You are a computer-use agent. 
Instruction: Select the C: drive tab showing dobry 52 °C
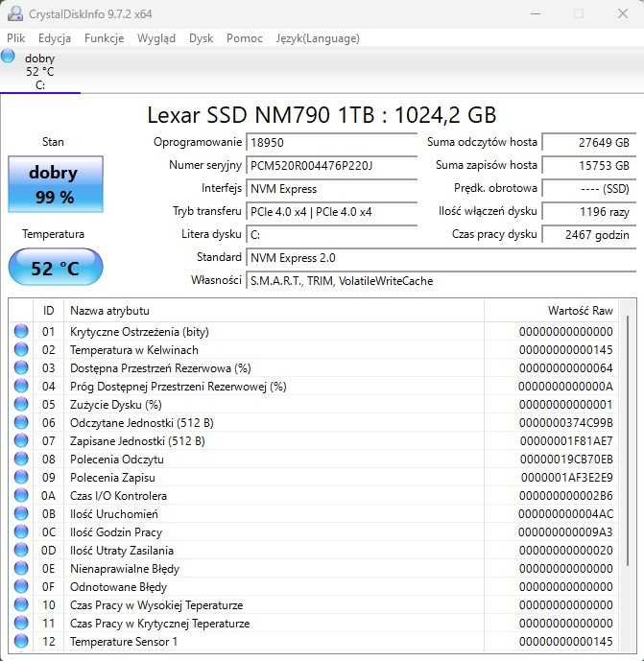pos(40,71)
